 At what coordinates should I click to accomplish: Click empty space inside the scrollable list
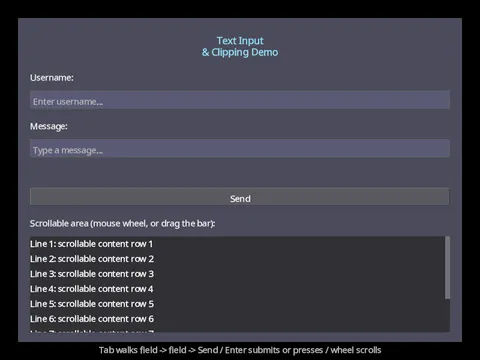pyautogui.click(x=300, y=283)
